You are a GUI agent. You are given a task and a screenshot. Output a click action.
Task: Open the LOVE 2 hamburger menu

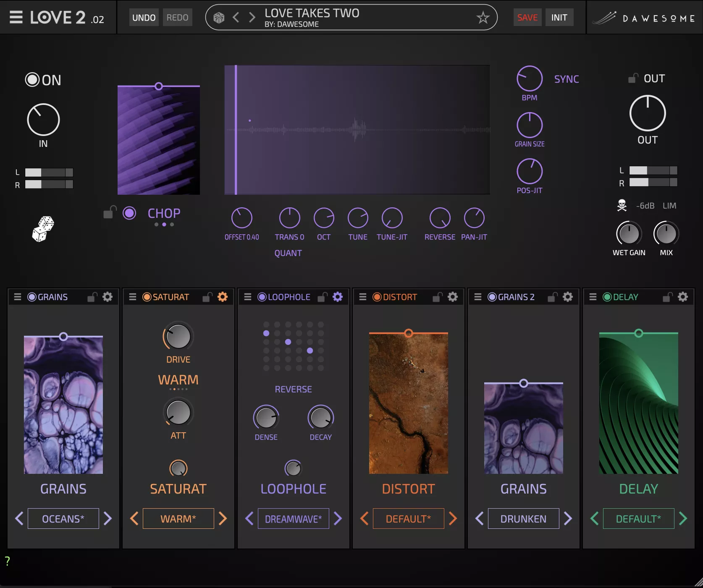pos(15,17)
